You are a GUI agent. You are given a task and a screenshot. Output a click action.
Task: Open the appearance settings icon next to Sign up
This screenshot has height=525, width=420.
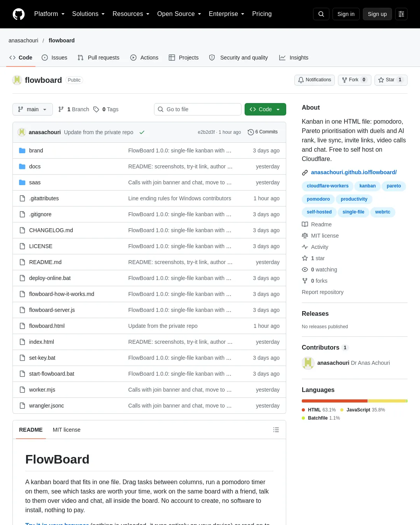pyautogui.click(x=401, y=14)
